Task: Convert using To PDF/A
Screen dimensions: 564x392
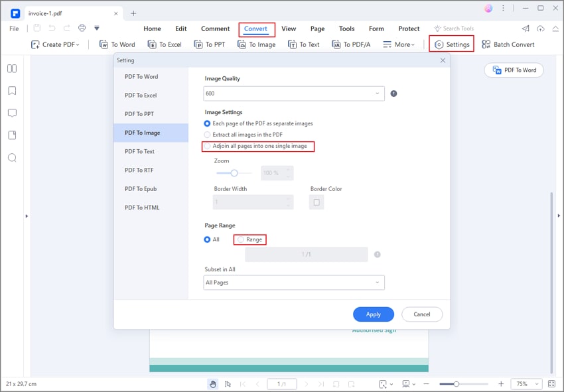Action: tap(351, 44)
